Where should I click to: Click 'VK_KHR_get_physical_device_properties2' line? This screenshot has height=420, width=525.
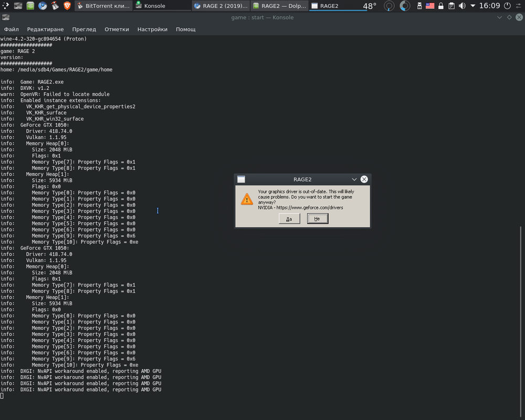(81, 107)
